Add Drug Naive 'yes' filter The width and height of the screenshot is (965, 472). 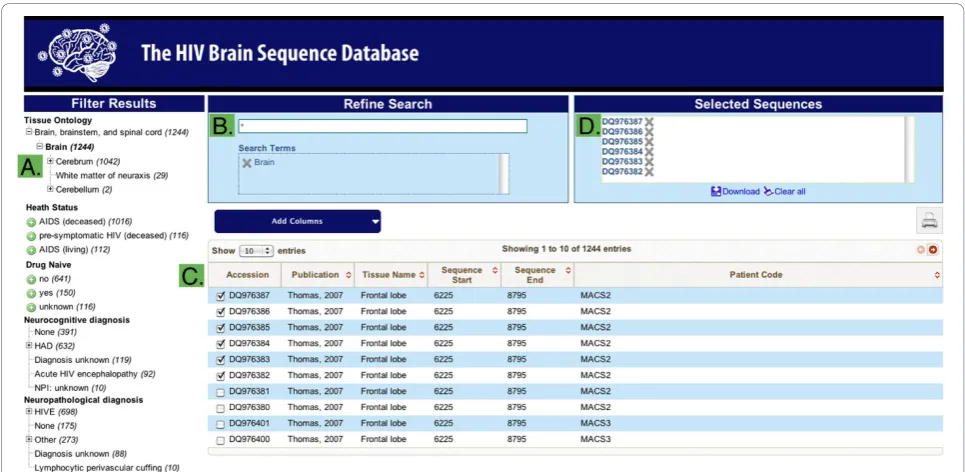tap(31, 293)
